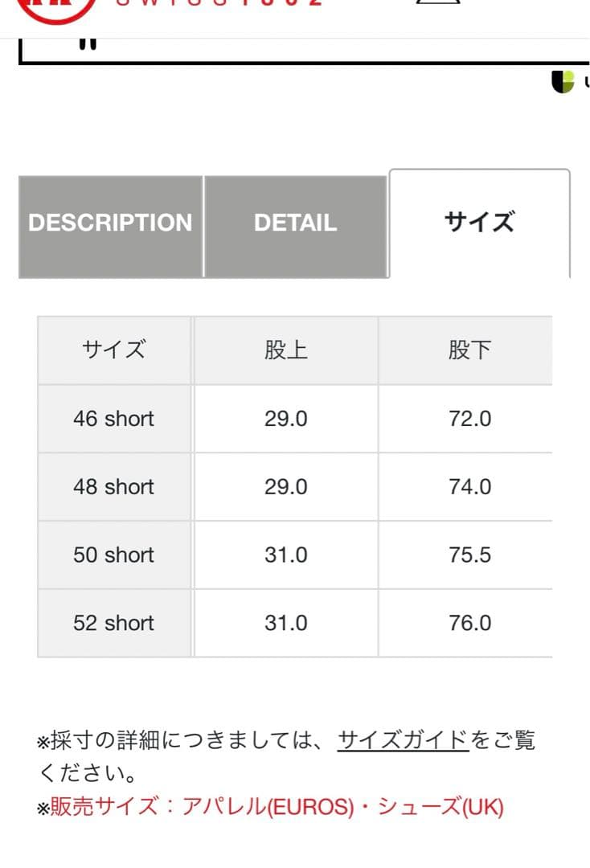Select the サイズ tab
Viewport: 590px width, 868px height.
tap(479, 223)
